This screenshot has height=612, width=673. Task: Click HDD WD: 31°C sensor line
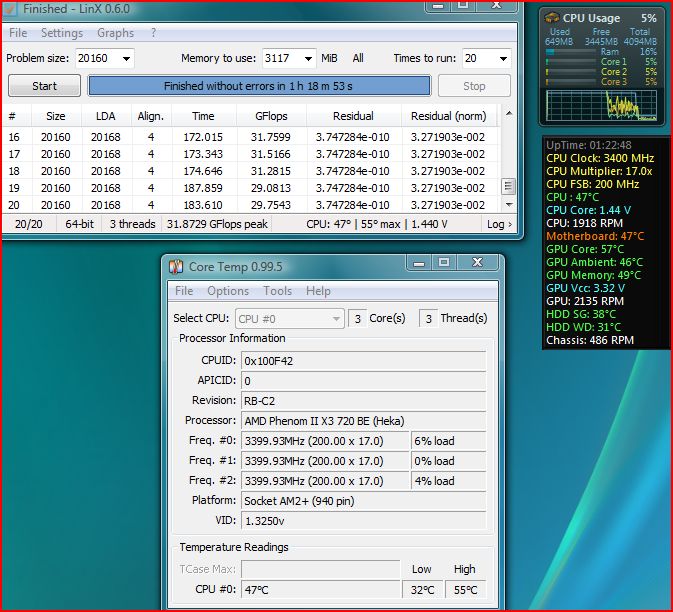click(x=583, y=327)
